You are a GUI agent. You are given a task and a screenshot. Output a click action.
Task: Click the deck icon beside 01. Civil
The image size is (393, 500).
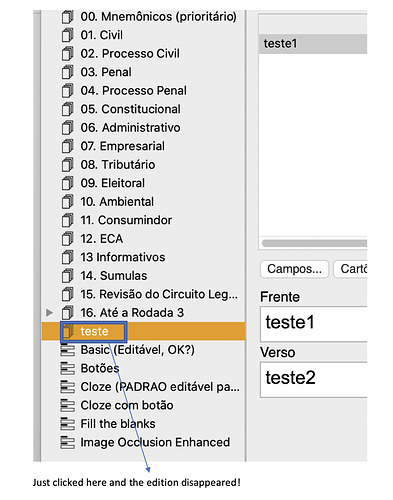click(x=67, y=35)
